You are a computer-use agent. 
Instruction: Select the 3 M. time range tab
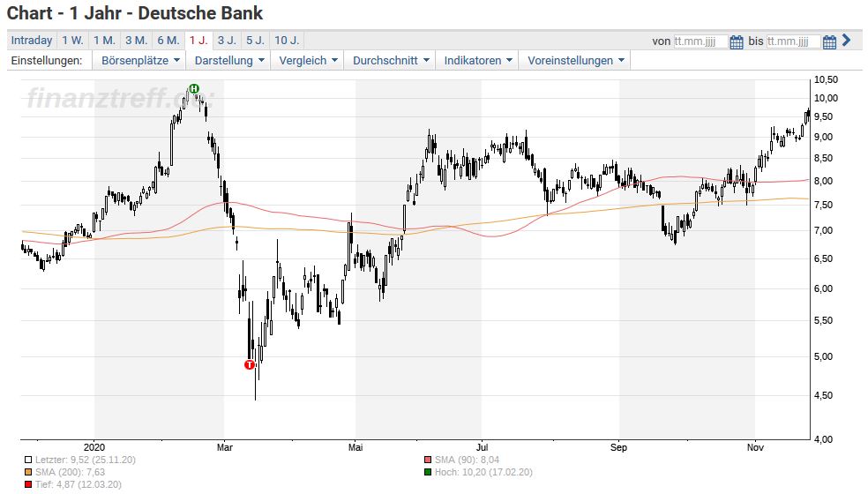pyautogui.click(x=136, y=41)
